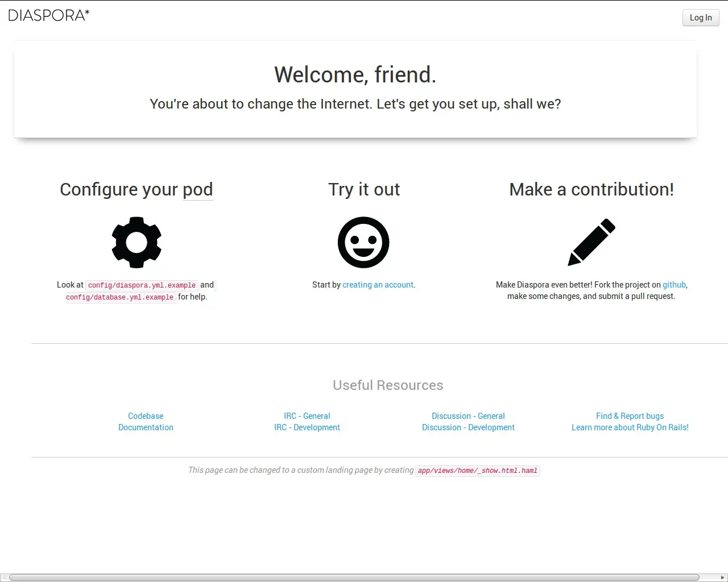This screenshot has height=582, width=728.
Task: Click the Welcome, friend. heading
Action: click(355, 74)
